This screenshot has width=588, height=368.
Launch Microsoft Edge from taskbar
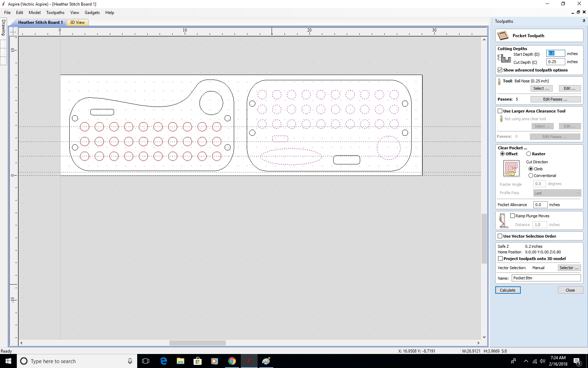(163, 361)
